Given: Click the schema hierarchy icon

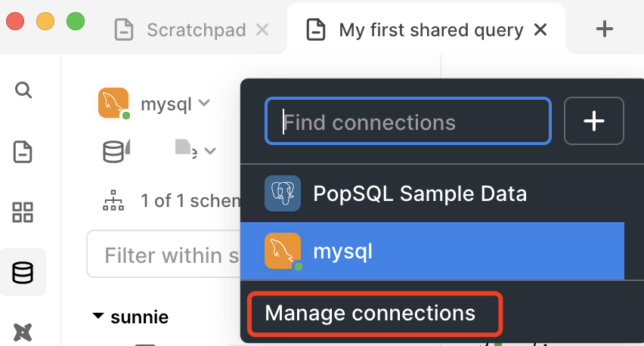Looking at the screenshot, I should click(x=114, y=201).
